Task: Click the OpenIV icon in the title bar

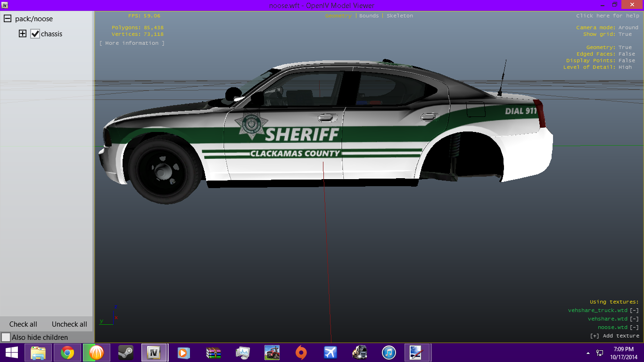Action: coord(4,5)
